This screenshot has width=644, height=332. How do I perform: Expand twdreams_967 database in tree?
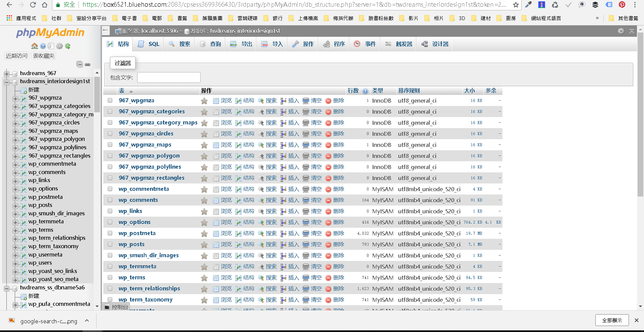pyautogui.click(x=6, y=73)
